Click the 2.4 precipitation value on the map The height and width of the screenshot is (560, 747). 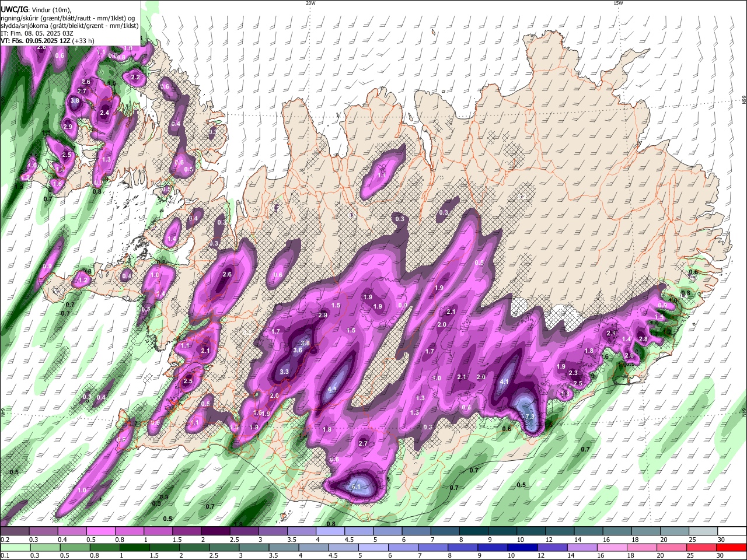pos(104,113)
